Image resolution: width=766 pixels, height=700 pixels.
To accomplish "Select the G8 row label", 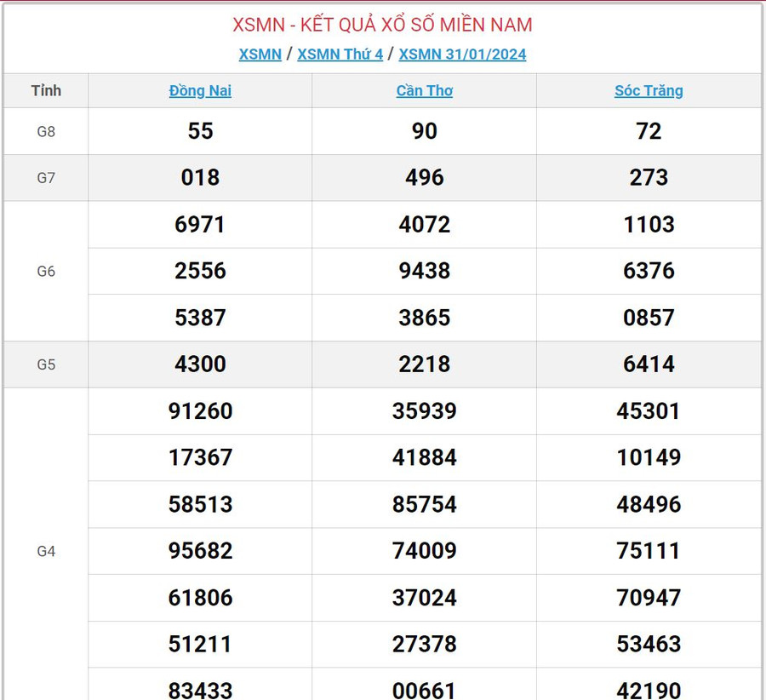I will 46,131.
